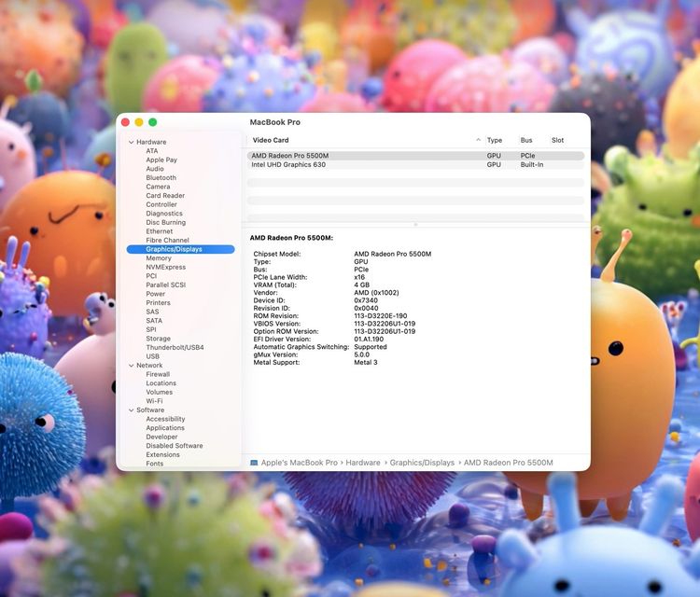This screenshot has height=597, width=700.
Task: Select ATA in the sidebar
Action: (x=152, y=151)
